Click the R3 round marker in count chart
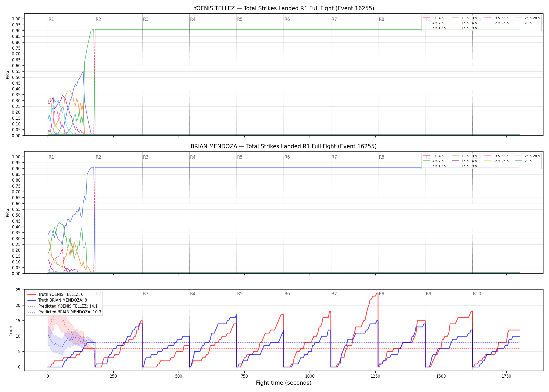 [146, 294]
